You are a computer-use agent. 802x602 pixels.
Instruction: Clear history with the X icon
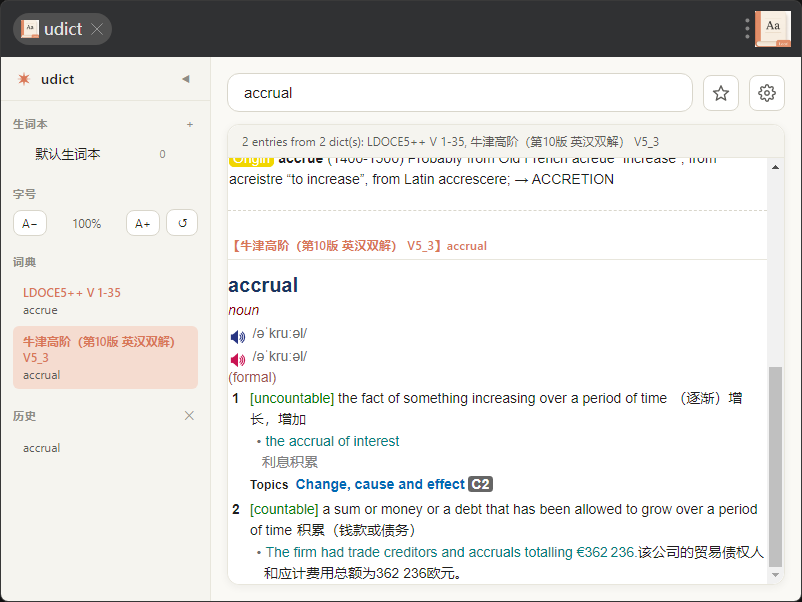(189, 416)
